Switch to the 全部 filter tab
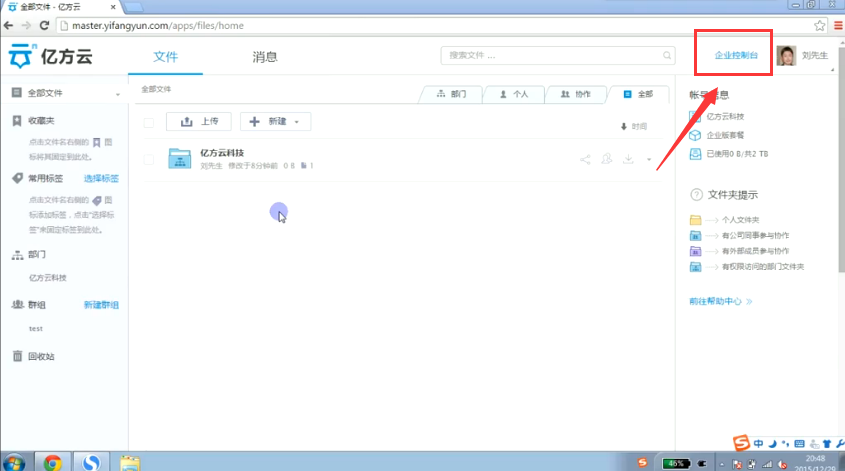 click(x=639, y=94)
